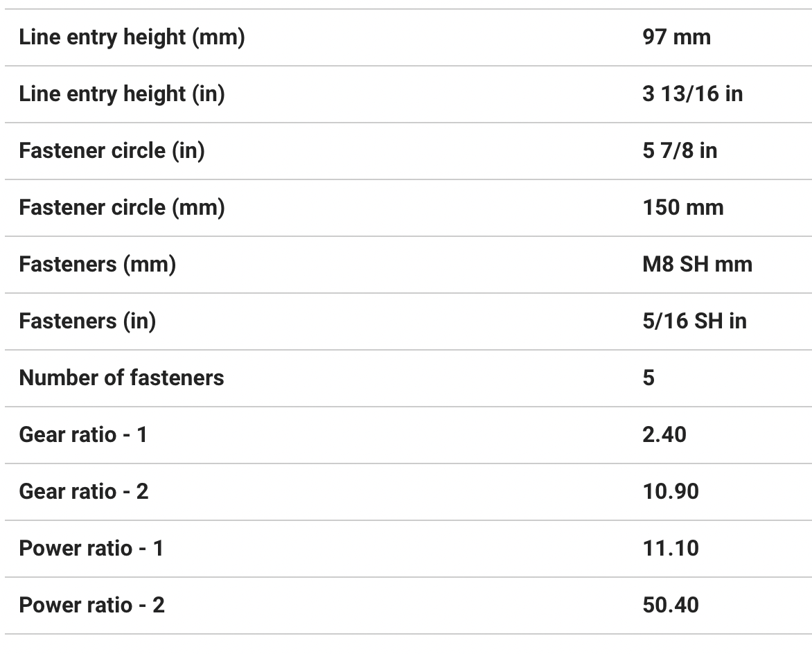Select the 150 mm value
The image size is (812, 654).
[x=682, y=208]
